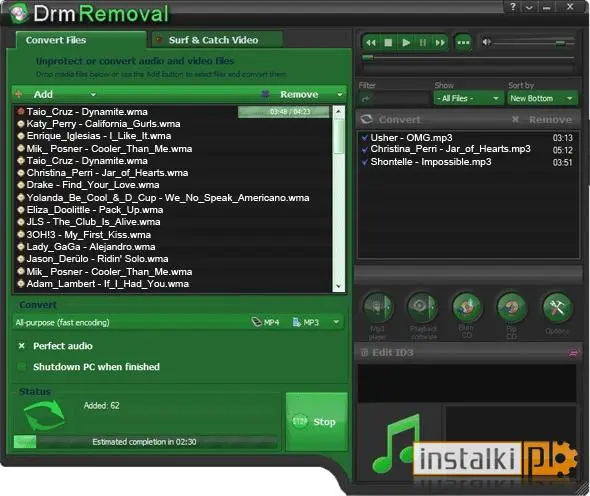Select JLS - The_Club_Is_Alive.wma
The height and width of the screenshot is (496, 590).
click(93, 222)
